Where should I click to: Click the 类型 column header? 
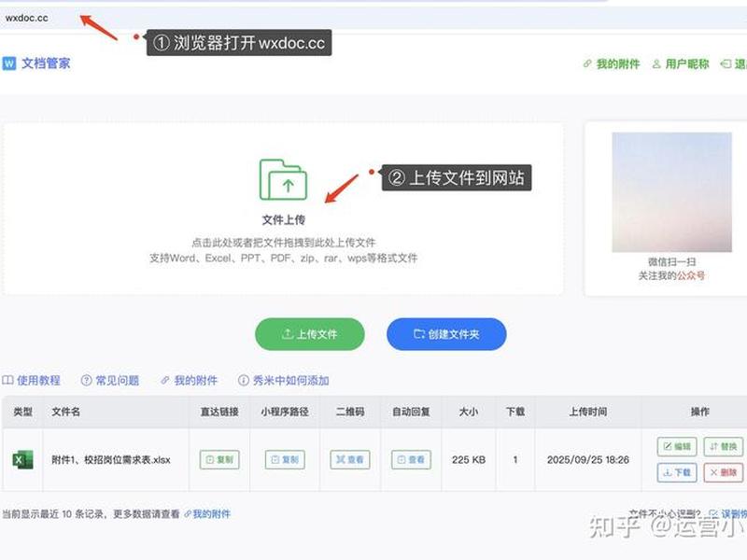22,412
